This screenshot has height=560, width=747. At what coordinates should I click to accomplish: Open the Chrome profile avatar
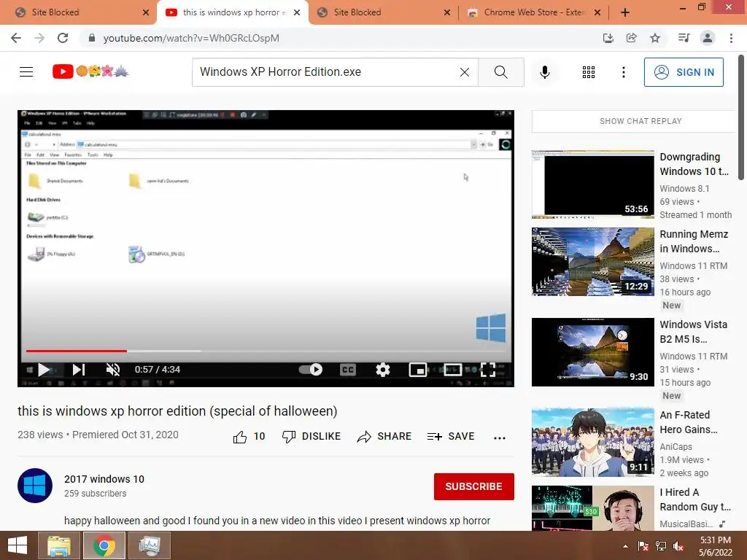tap(708, 38)
